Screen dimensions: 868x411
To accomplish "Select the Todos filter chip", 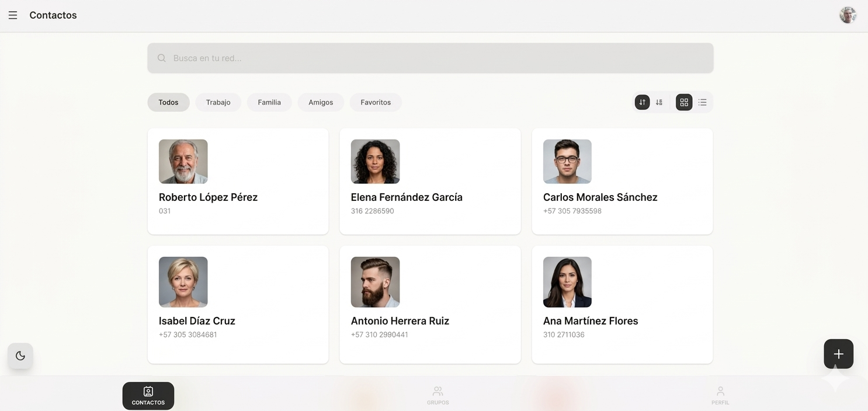I will coord(168,102).
